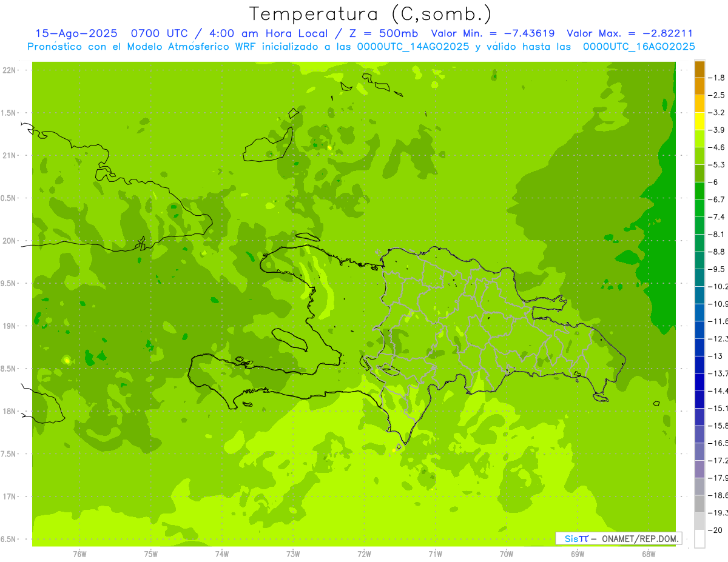Click the '70W' longitude label
This screenshot has width=728, height=562.
coord(507,554)
